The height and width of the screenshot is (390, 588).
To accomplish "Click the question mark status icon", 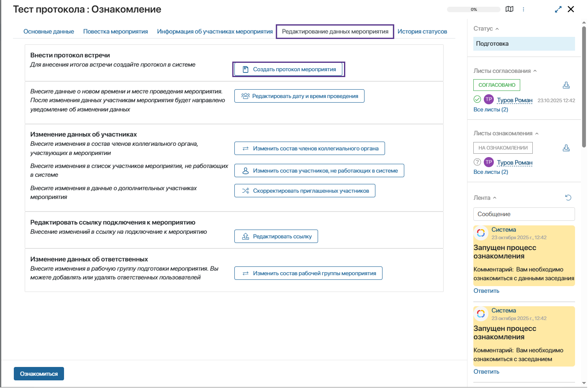I will click(x=477, y=162).
